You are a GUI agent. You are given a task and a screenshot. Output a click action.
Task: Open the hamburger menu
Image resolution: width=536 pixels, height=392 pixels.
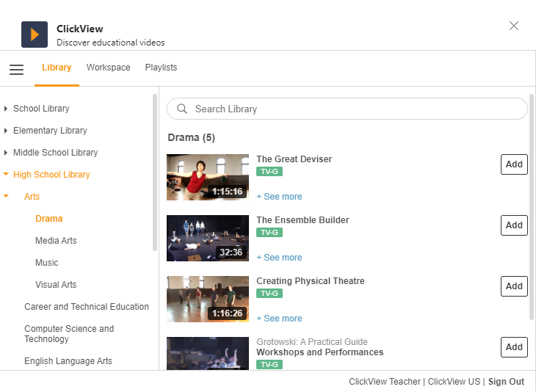click(16, 70)
